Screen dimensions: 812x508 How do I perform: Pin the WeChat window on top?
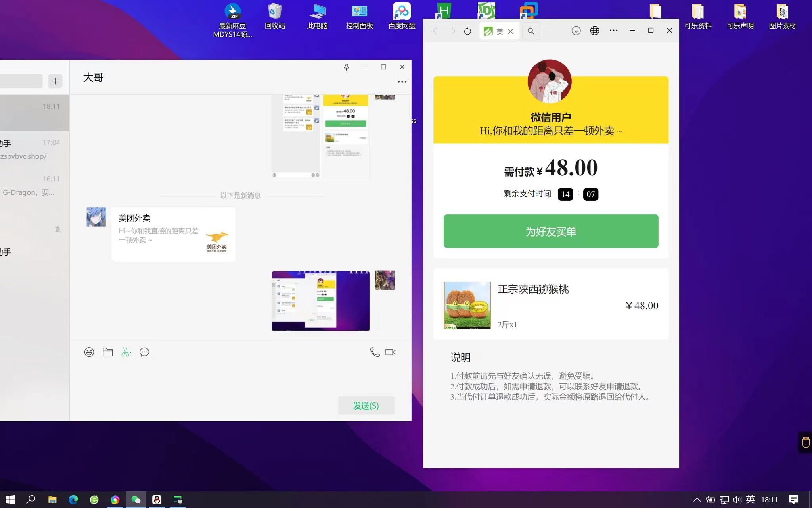(346, 67)
